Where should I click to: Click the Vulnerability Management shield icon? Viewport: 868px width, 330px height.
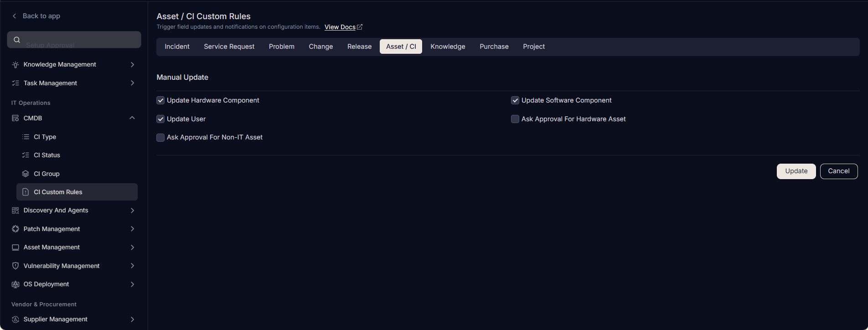15,266
